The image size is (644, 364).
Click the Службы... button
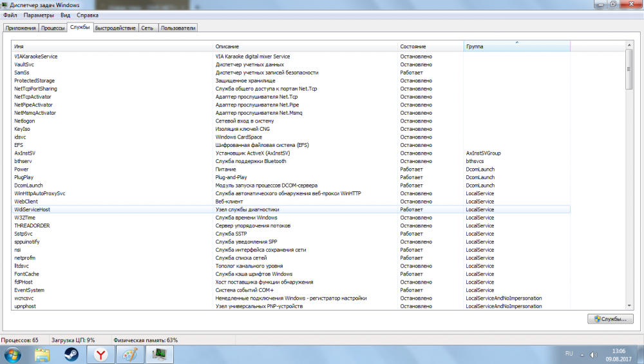611,319
